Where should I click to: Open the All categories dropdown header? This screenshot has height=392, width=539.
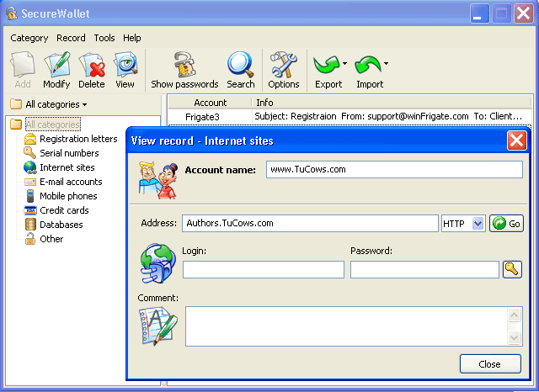[49, 104]
